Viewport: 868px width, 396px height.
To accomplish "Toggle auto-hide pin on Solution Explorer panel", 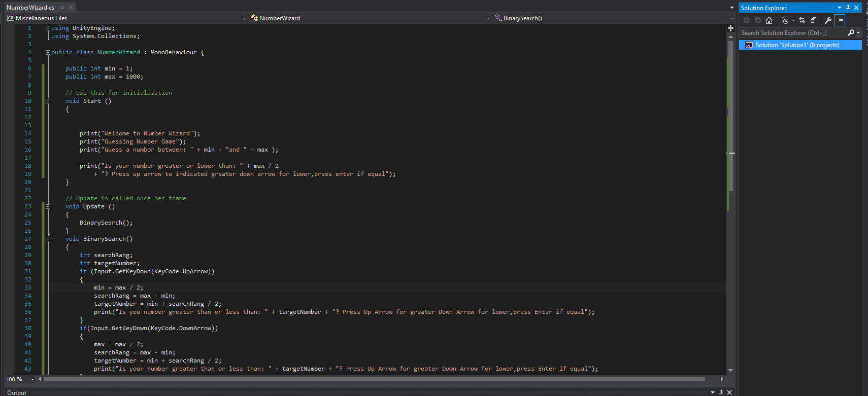I will coord(848,8).
